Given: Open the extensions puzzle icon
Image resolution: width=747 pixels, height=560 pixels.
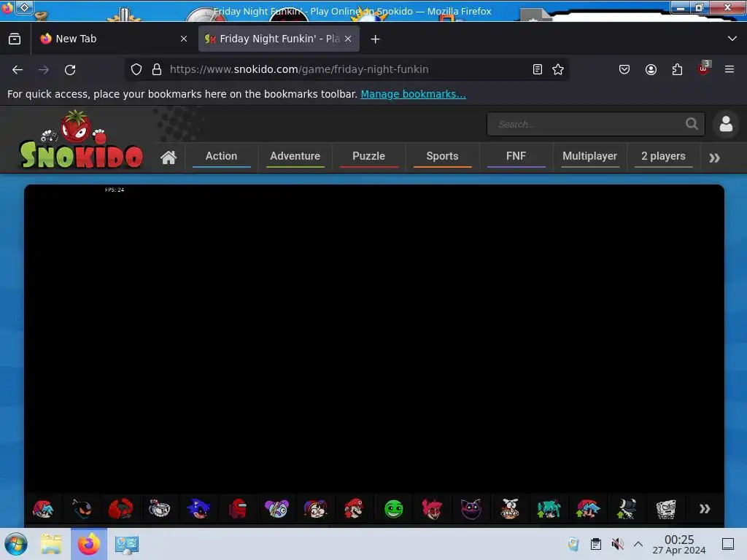Looking at the screenshot, I should click(677, 69).
